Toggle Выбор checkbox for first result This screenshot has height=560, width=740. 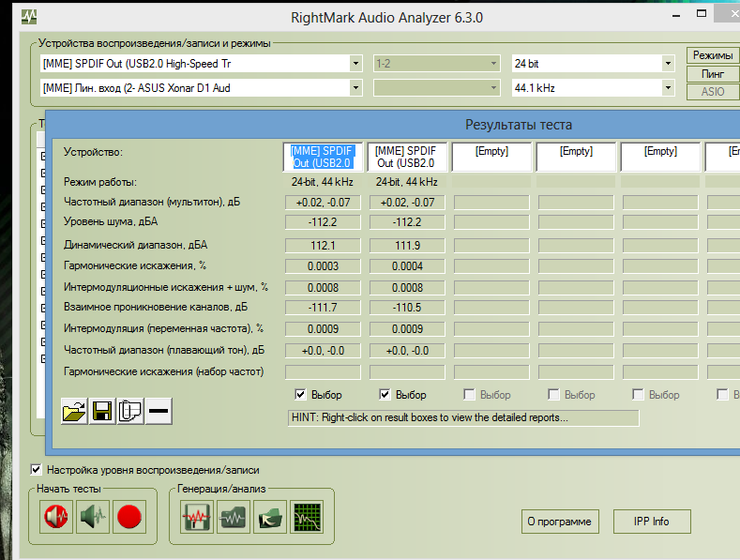coord(300,394)
